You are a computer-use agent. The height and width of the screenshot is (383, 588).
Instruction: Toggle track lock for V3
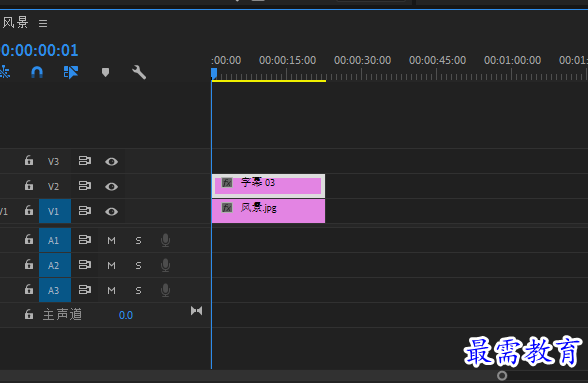pyautogui.click(x=29, y=161)
